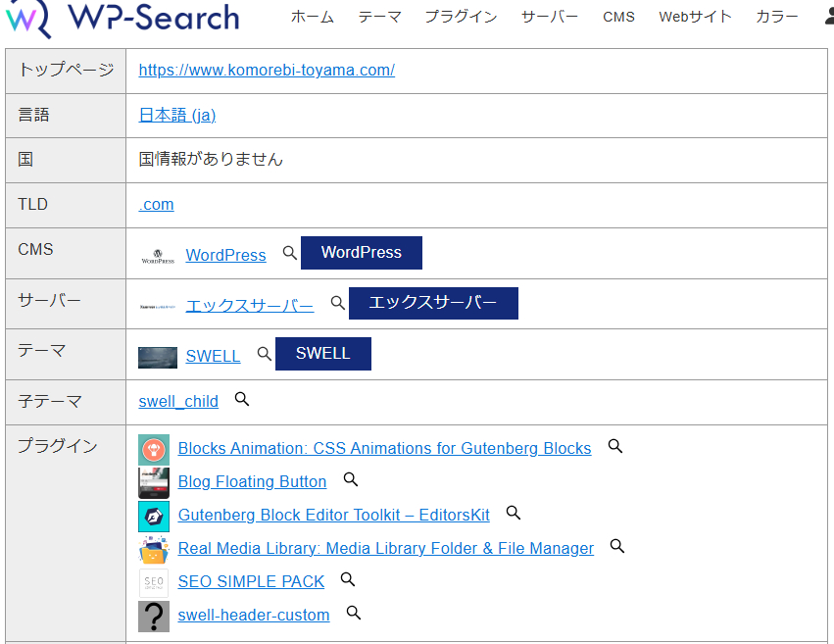Open the user account icon in header
This screenshot has height=644, width=834.
point(830,17)
